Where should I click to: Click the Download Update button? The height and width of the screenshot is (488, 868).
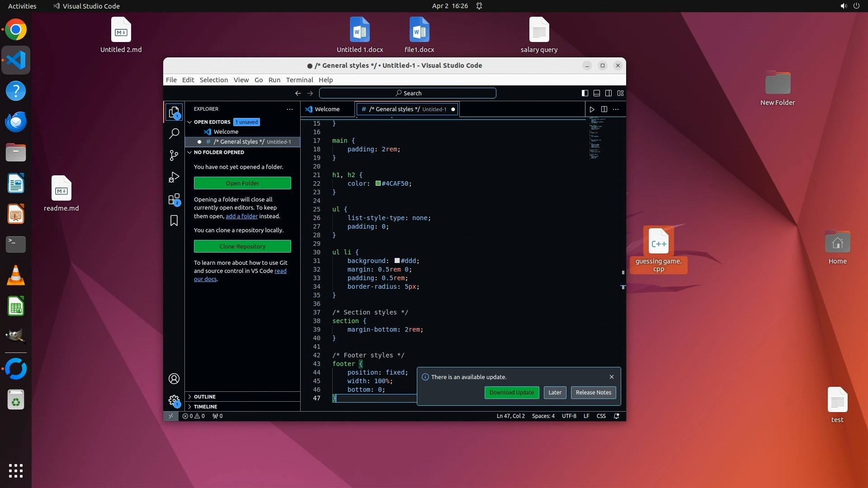pyautogui.click(x=511, y=393)
